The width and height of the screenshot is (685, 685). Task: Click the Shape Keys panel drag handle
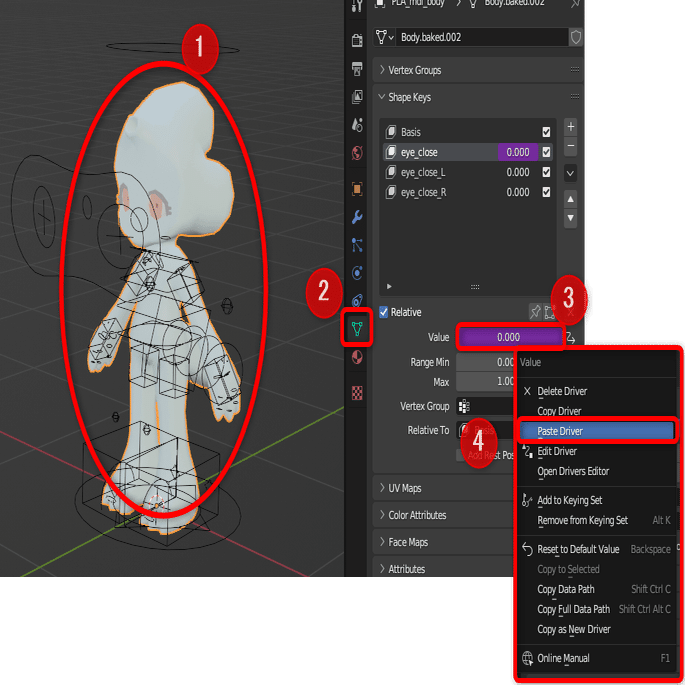[x=575, y=97]
